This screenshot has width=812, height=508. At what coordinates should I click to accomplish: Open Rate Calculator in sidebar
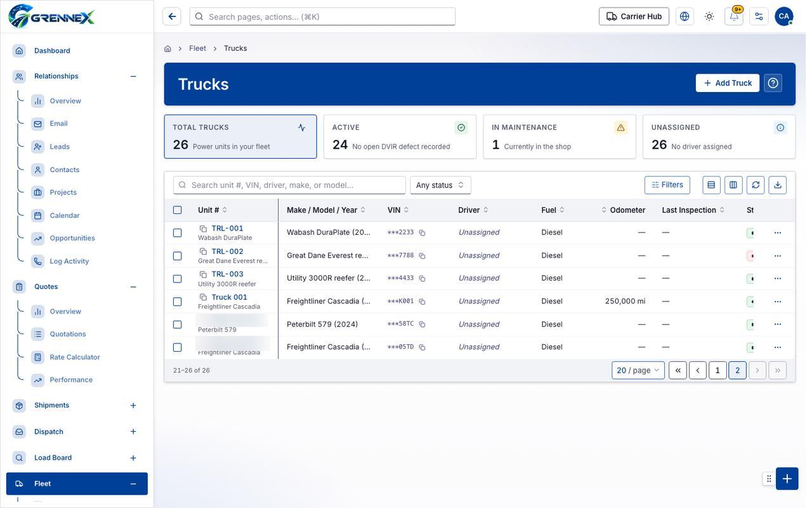75,357
